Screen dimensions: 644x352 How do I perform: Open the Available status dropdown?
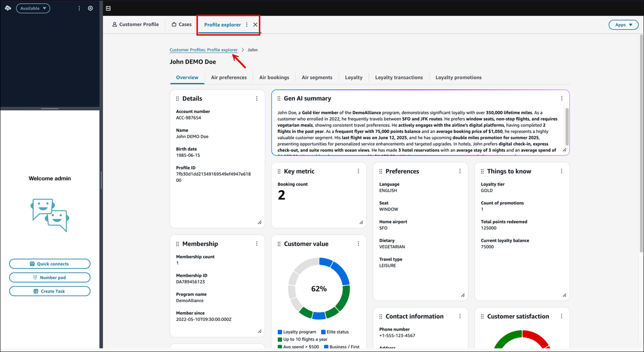[x=33, y=8]
